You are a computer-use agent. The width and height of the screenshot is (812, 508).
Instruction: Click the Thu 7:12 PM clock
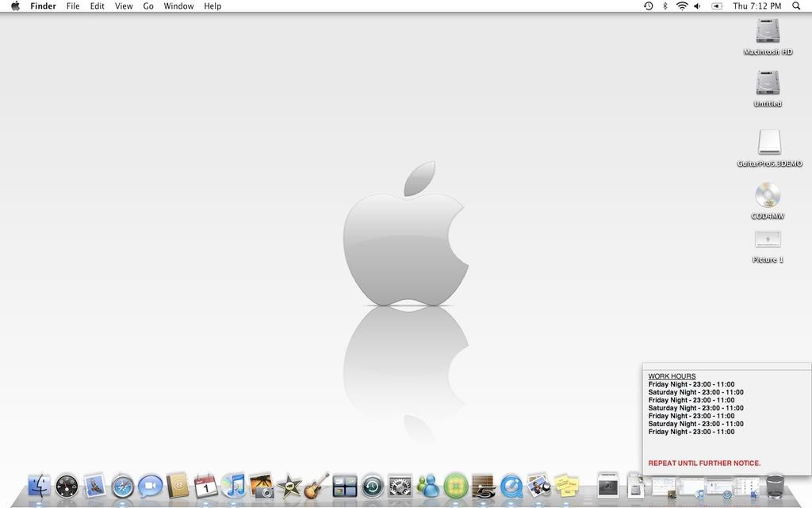point(757,6)
